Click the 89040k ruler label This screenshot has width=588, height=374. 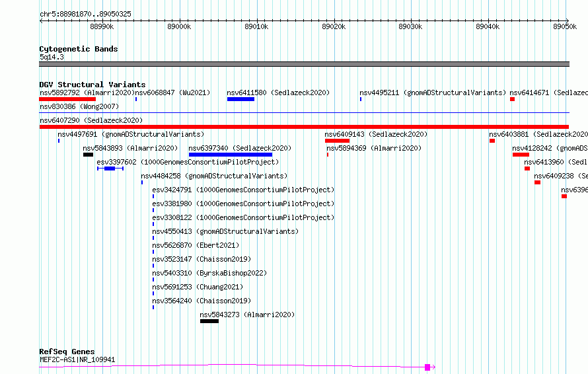(x=488, y=26)
